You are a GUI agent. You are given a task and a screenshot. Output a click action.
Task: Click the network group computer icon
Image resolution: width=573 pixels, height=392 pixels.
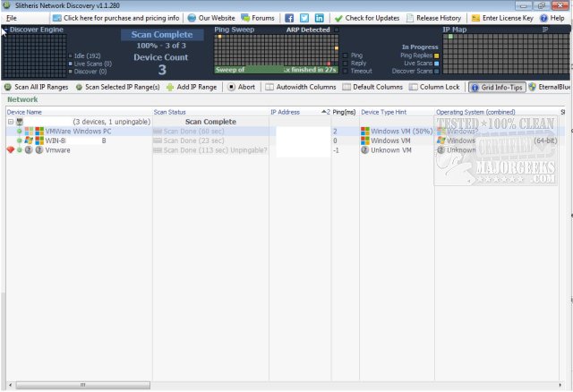pyautogui.click(x=20, y=122)
